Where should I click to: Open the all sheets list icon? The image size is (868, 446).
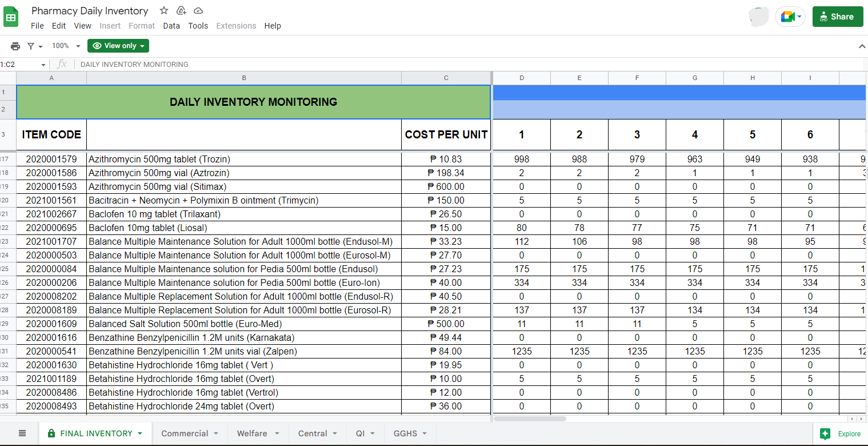click(x=22, y=433)
